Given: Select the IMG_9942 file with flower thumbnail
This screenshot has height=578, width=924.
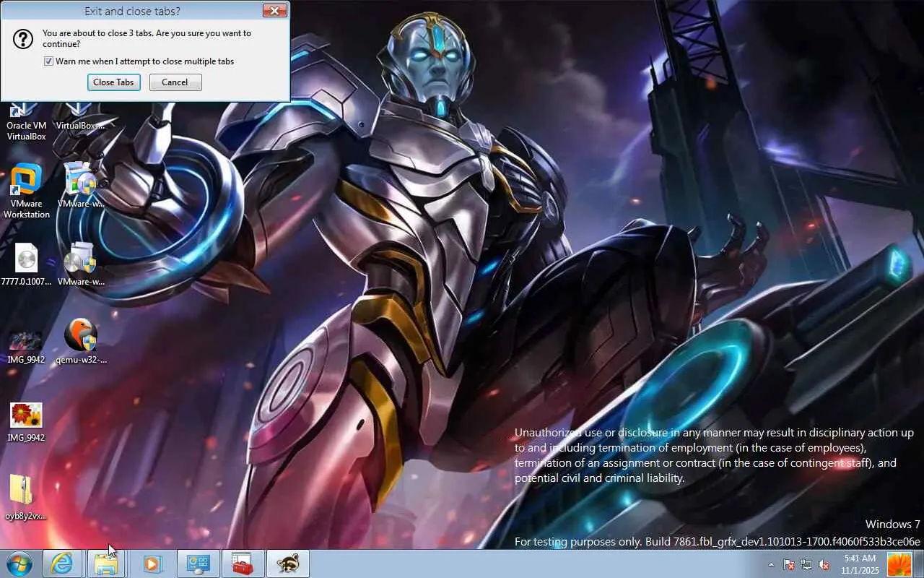Looking at the screenshot, I should coord(26,422).
